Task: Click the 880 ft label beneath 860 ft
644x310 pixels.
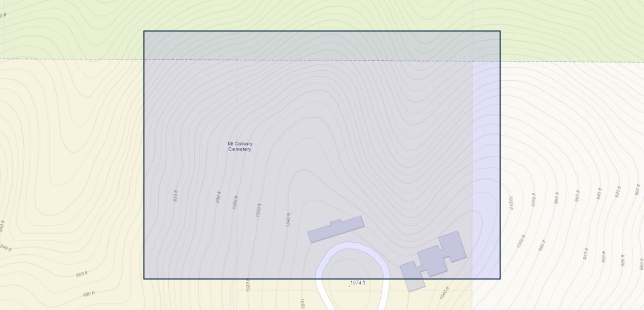Action: [89, 294]
